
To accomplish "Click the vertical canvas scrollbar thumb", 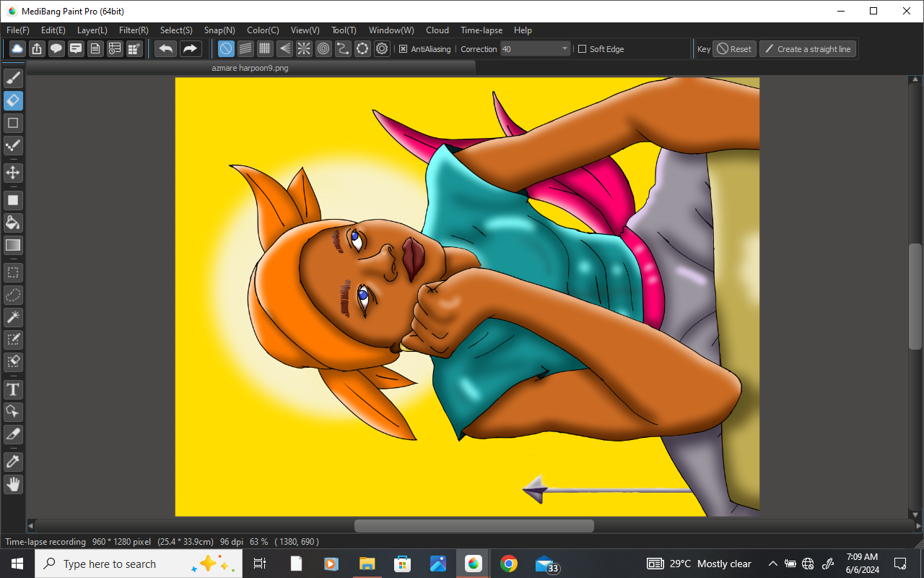I will 915,296.
